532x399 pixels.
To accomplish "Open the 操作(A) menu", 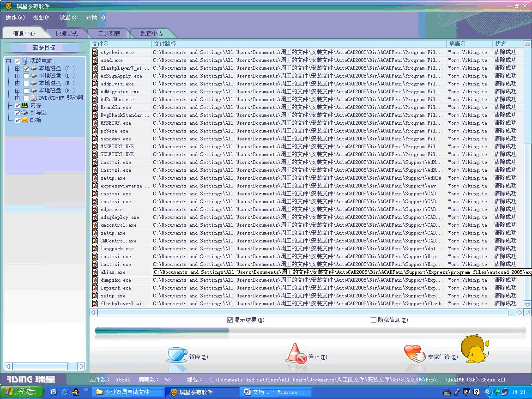I will click(x=15, y=17).
